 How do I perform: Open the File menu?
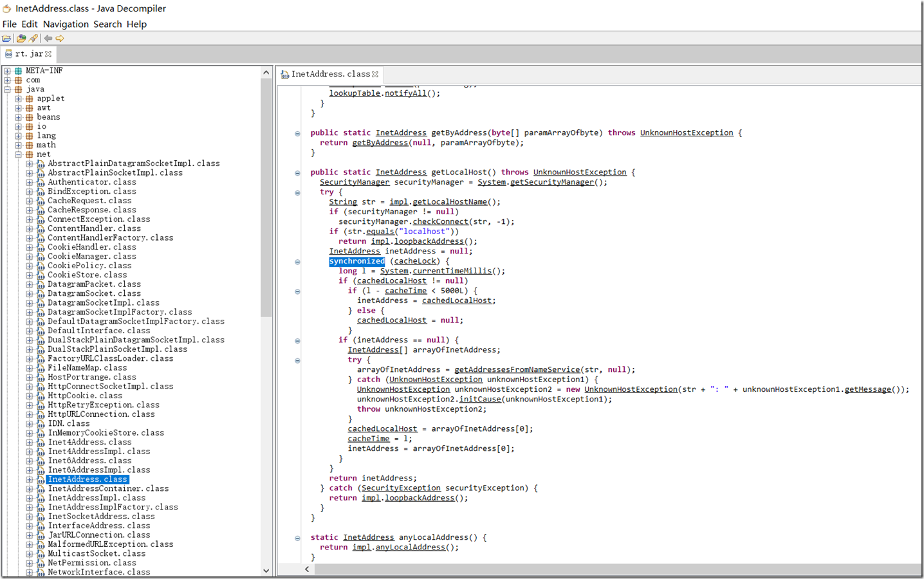[10, 24]
